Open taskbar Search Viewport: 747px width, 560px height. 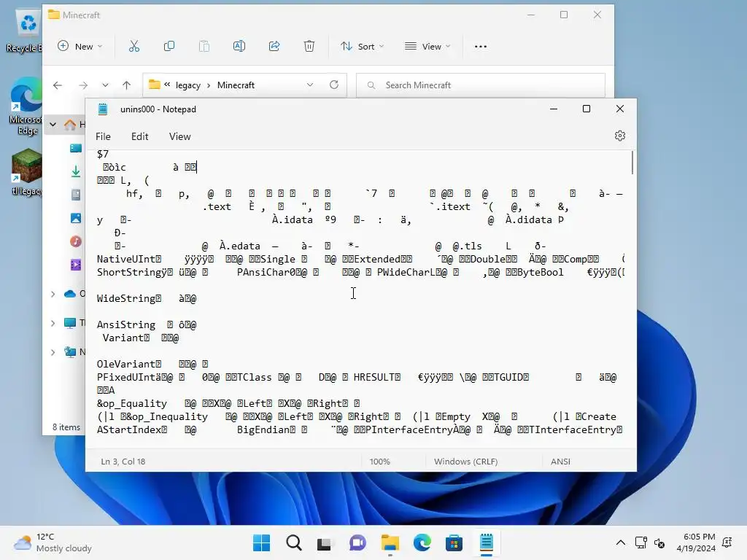coord(293,542)
